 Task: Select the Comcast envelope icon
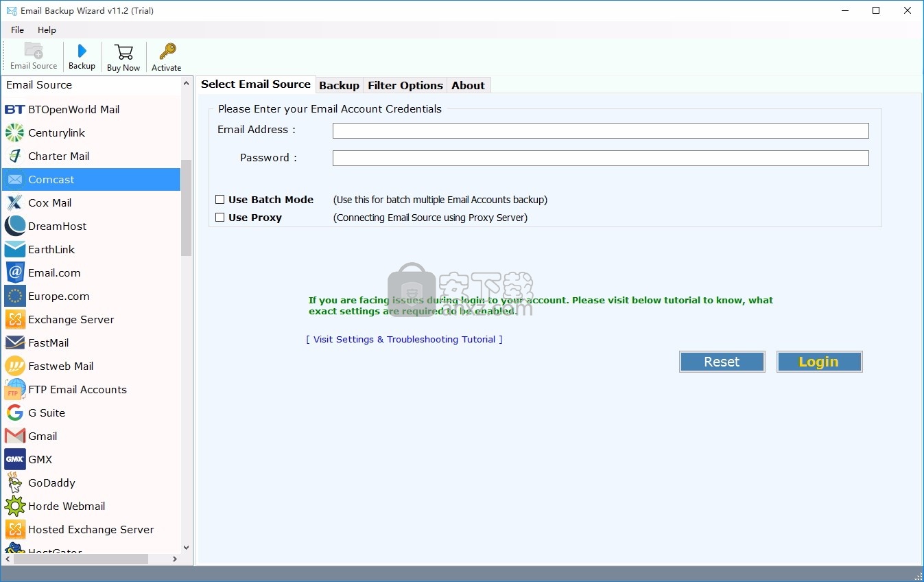tap(14, 179)
